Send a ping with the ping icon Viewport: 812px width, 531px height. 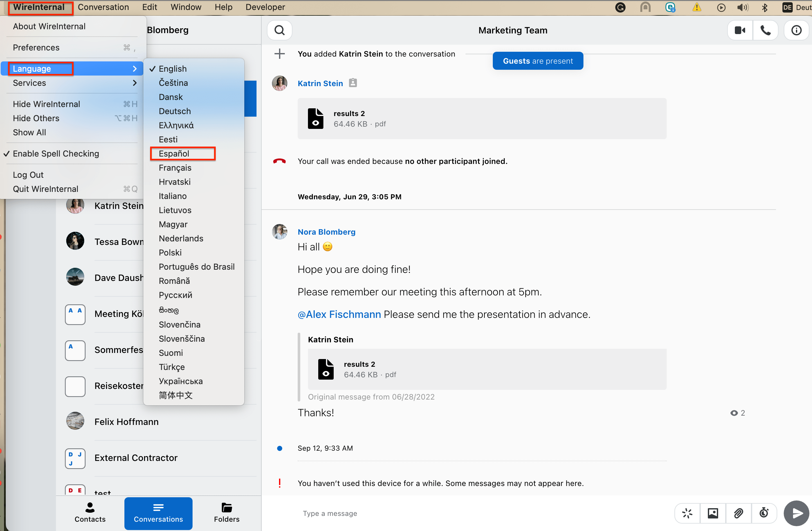[687, 513]
